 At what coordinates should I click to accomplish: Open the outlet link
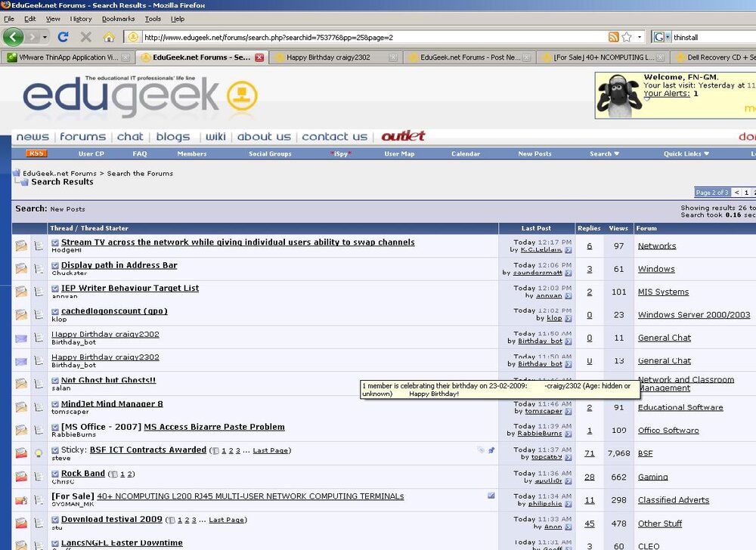[403, 136]
